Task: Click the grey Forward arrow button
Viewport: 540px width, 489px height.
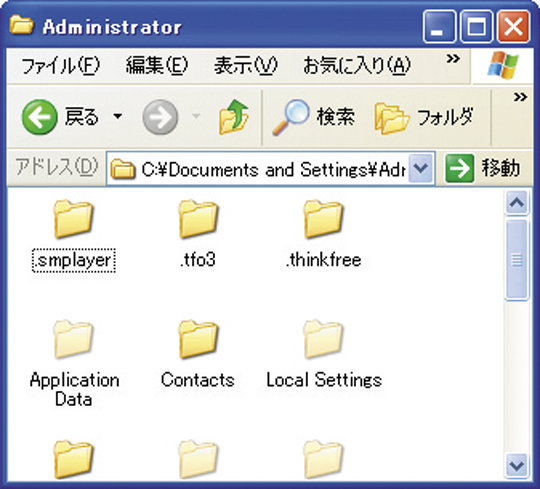Action: click(160, 117)
